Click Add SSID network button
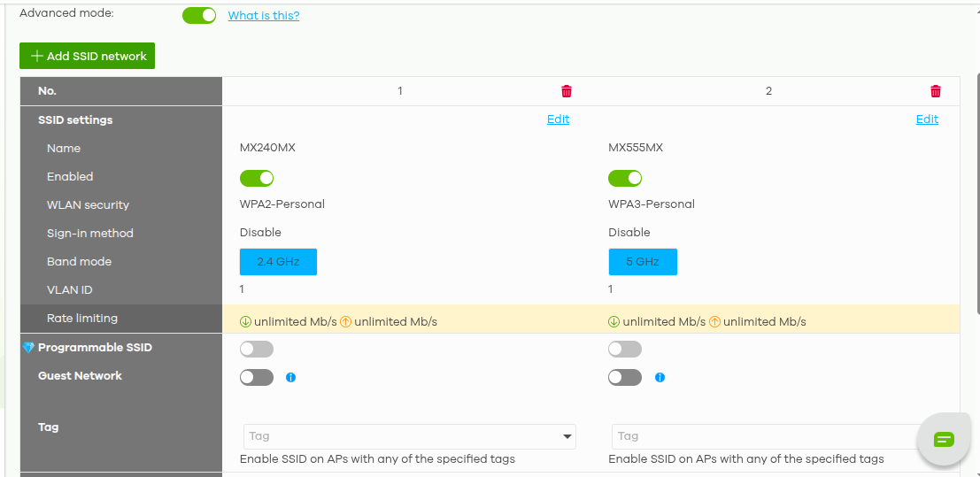 pos(87,56)
